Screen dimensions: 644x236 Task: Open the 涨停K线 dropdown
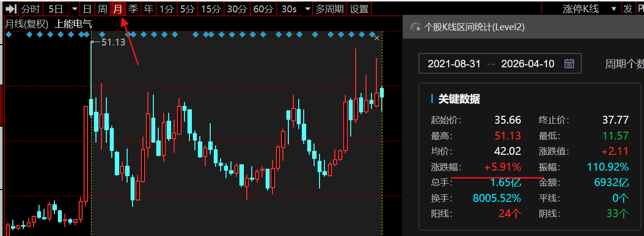coord(614,9)
